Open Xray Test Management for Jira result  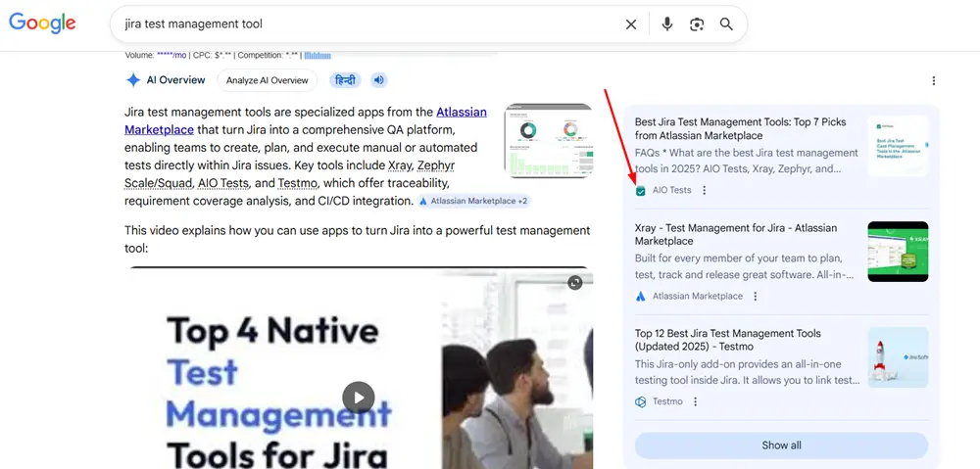736,234
